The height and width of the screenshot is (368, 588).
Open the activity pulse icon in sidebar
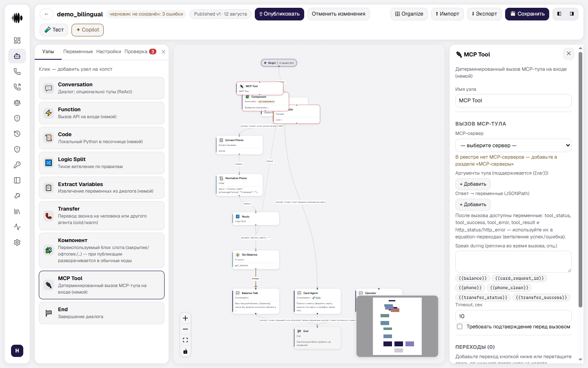click(x=17, y=227)
